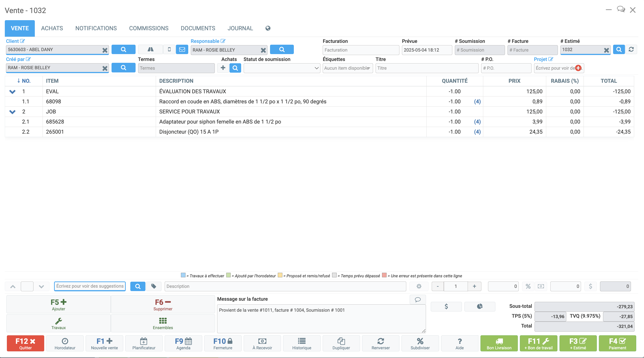The width and height of the screenshot is (644, 358).
Task: Switch to the COMMISSIONS tab
Action: [x=148, y=28]
